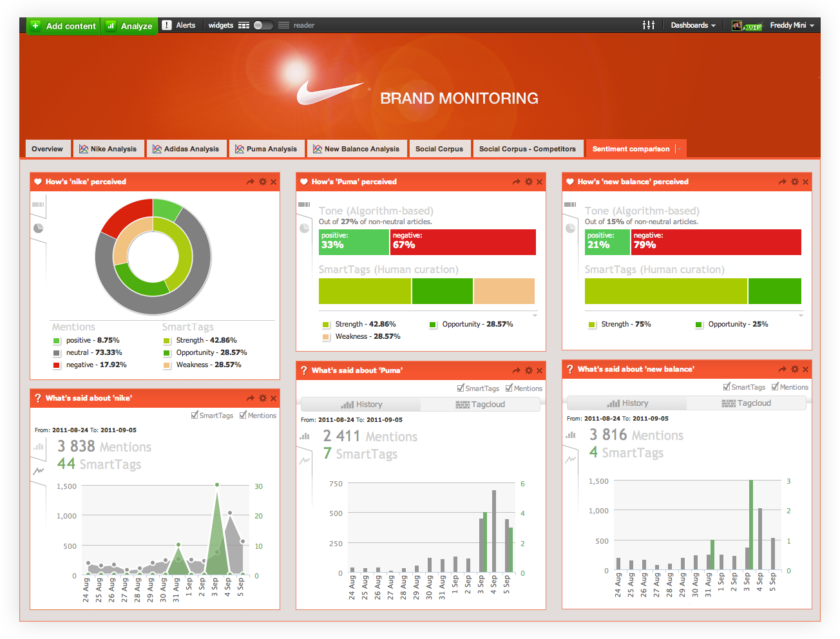Expand new balance SmartTags legend arrow
840x639 pixels.
pos(801,316)
